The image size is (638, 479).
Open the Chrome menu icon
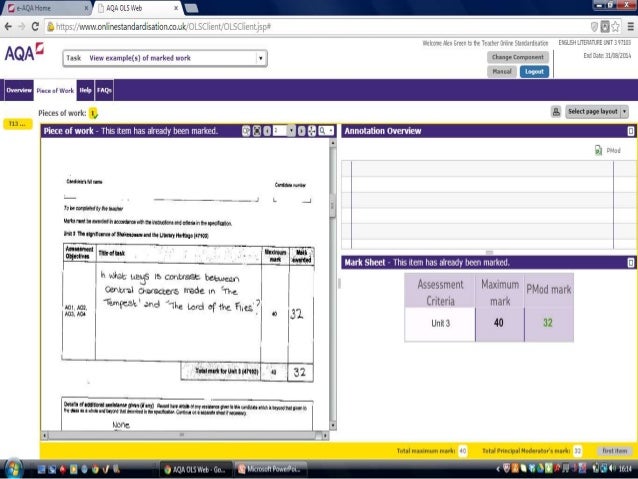coord(630,27)
